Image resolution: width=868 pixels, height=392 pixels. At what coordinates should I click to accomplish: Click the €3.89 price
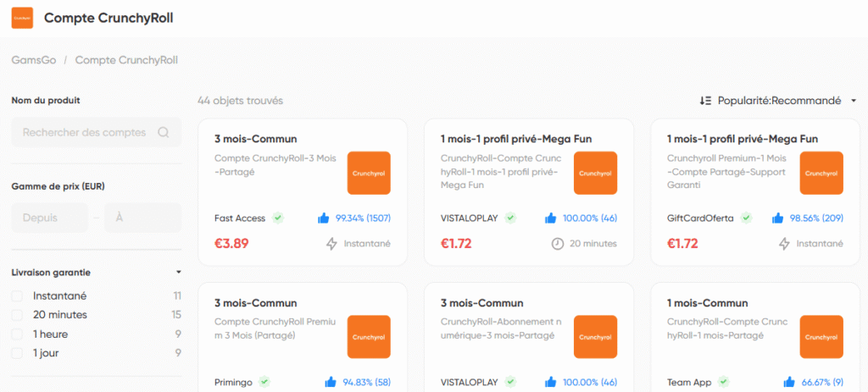click(x=231, y=244)
